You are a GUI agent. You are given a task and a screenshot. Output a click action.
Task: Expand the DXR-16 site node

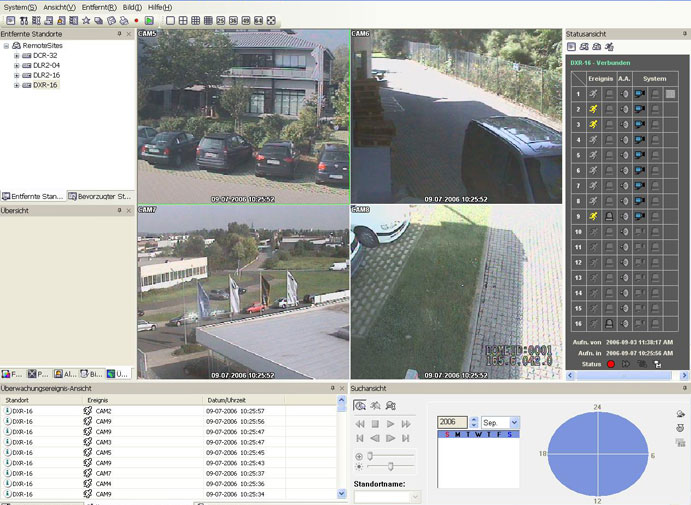click(16, 85)
